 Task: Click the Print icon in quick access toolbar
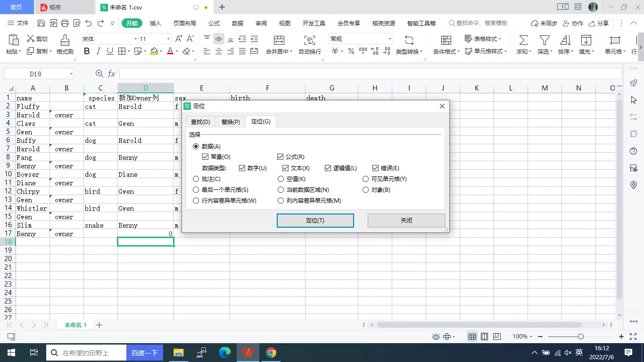pos(65,23)
